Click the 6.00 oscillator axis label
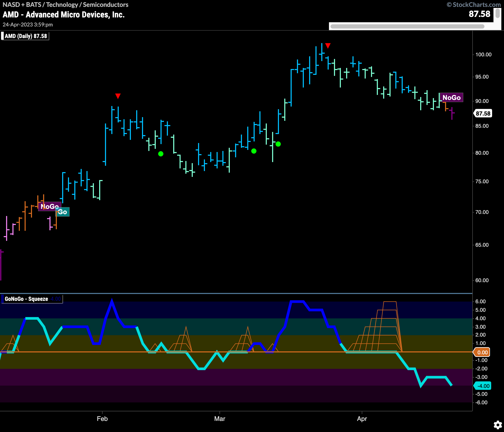The height and width of the screenshot is (432, 504). 480,301
